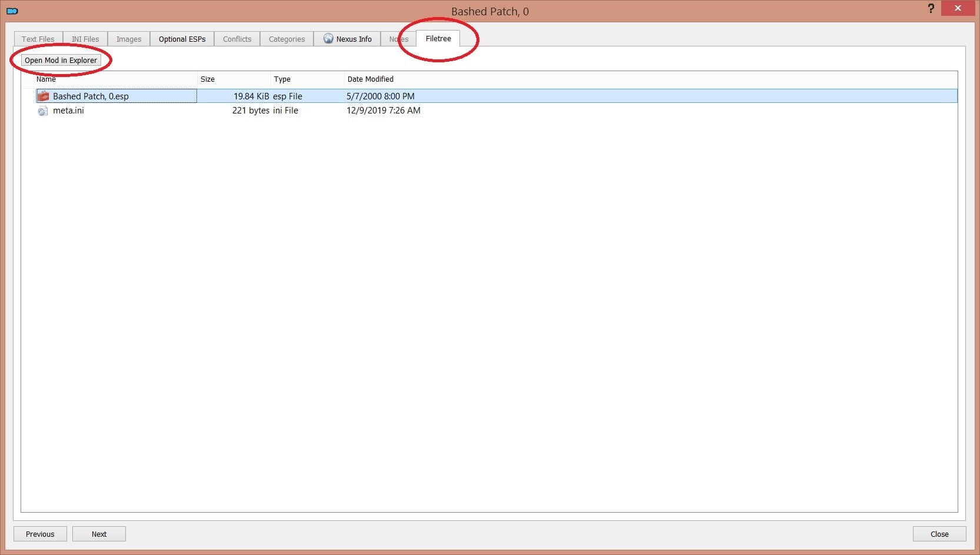Click the Nexus Info globe icon
Image resolution: width=980 pixels, height=555 pixels.
[328, 39]
